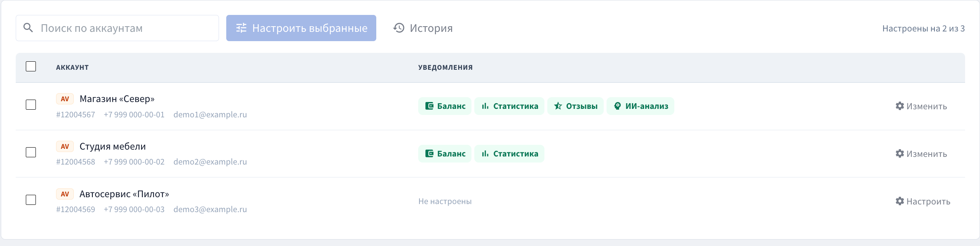Viewport: 980px width, 246px height.
Task: Check the Автосервис «Пилот» row checkbox
Action: pos(31,200)
